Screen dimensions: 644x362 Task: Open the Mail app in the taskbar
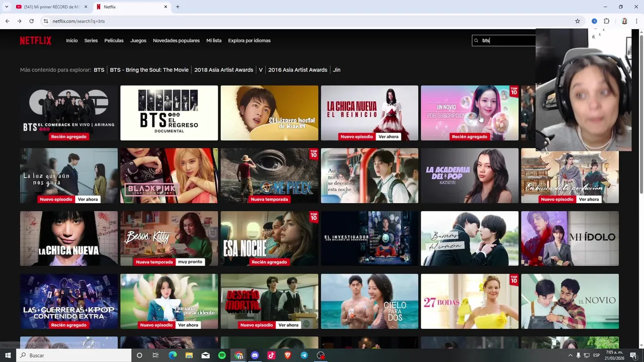205,355
